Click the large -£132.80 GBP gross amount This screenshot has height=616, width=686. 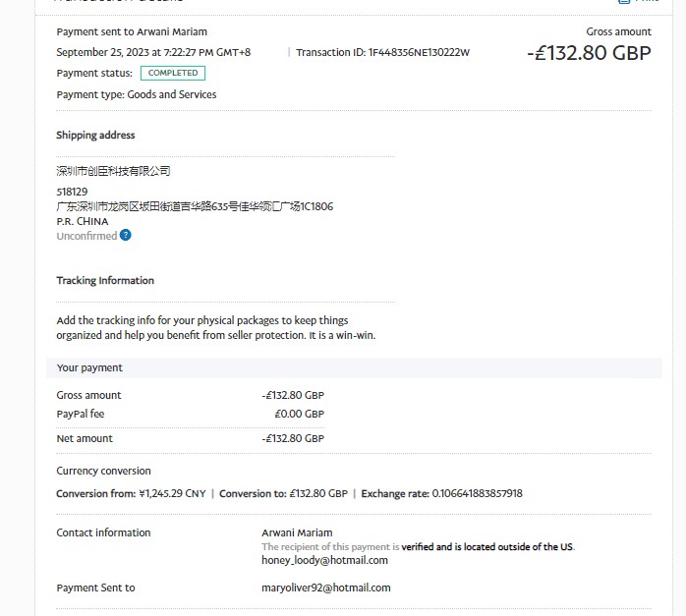589,53
